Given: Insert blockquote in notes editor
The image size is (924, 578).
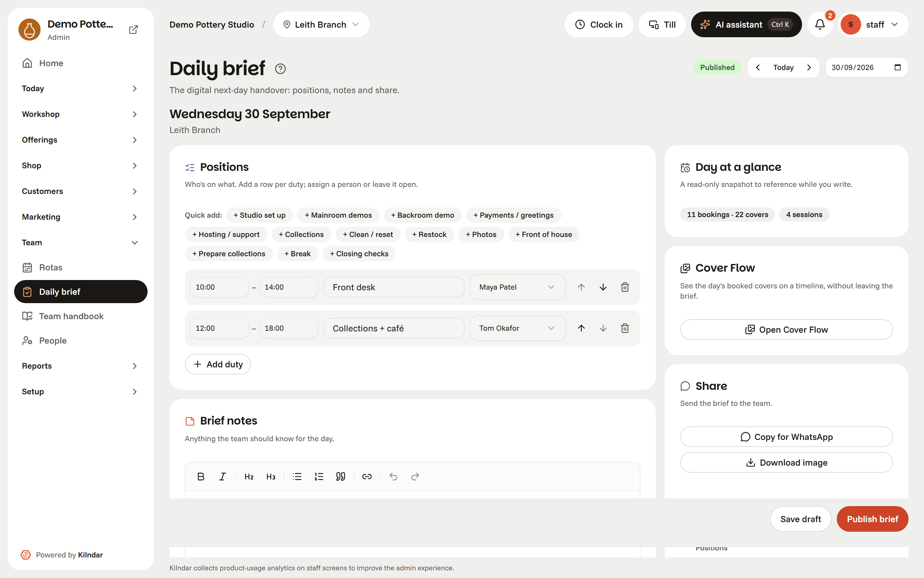Looking at the screenshot, I should 341,476.
